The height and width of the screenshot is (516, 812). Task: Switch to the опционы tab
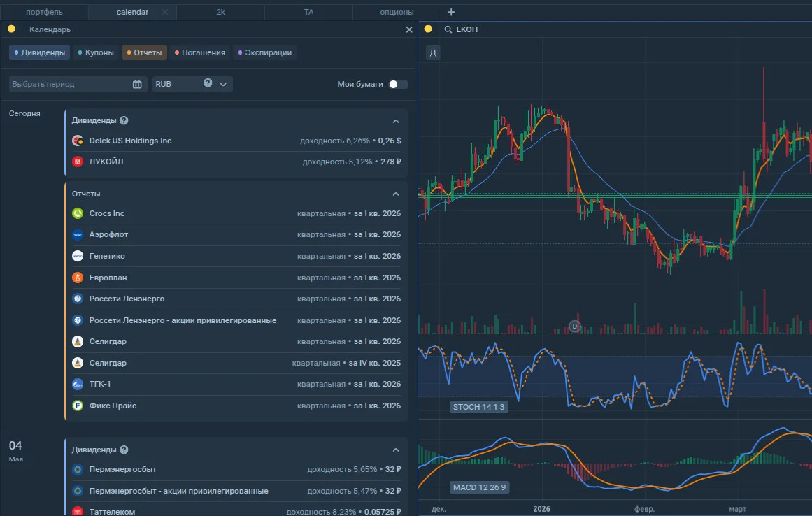point(397,12)
